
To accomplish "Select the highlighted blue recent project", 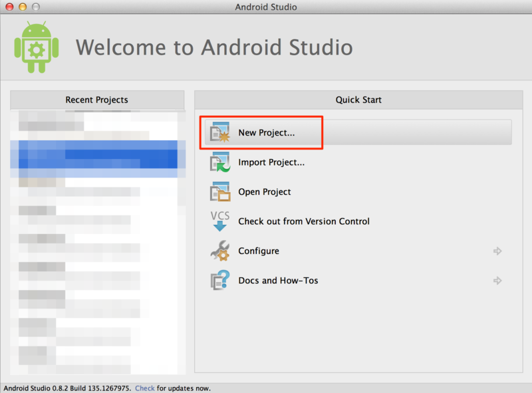I will [x=98, y=159].
